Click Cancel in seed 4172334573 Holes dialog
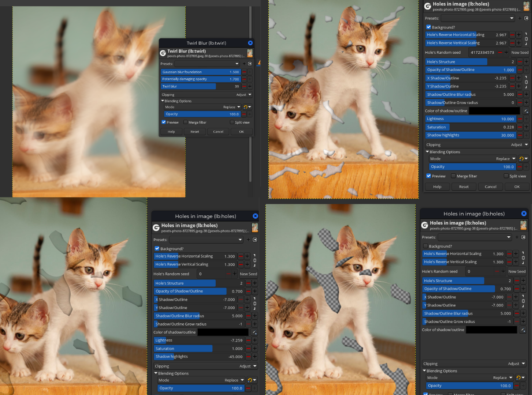Viewport: 532px width, 395px height. (491, 187)
